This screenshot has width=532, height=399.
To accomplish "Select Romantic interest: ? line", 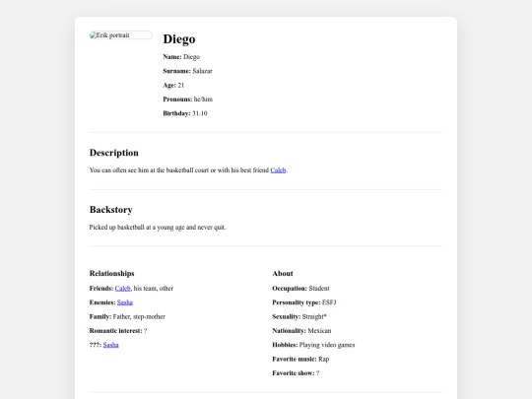I will tap(118, 331).
